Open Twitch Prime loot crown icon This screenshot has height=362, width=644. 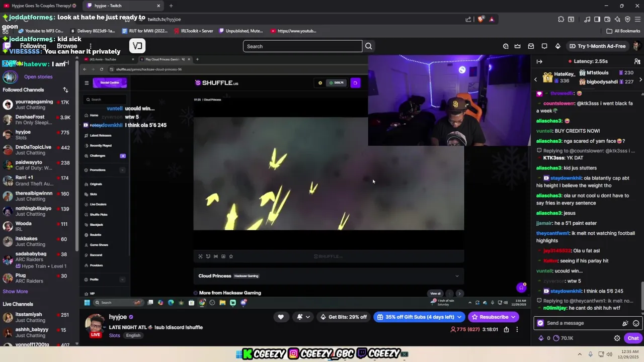(518, 46)
